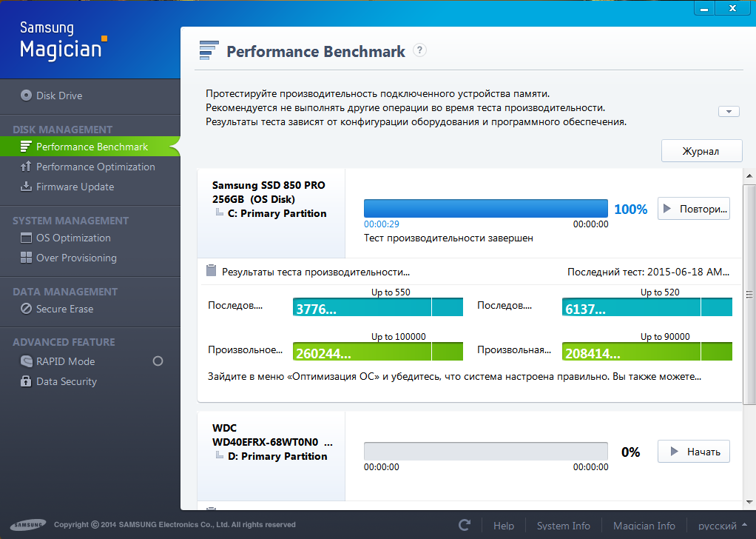Click the Samsung logo in footer
Image resolution: width=756 pixels, height=539 pixels.
click(28, 525)
